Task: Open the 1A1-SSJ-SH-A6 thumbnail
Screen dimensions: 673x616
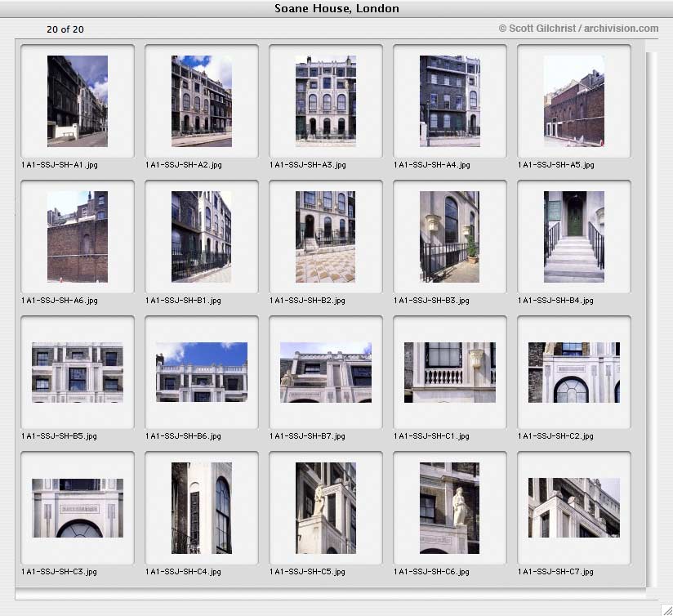Action: click(x=78, y=237)
